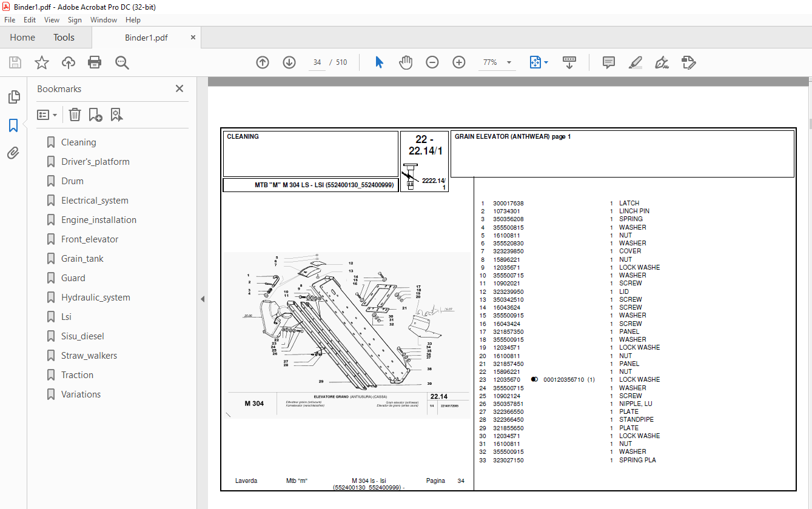Click the Save file icon

point(15,62)
